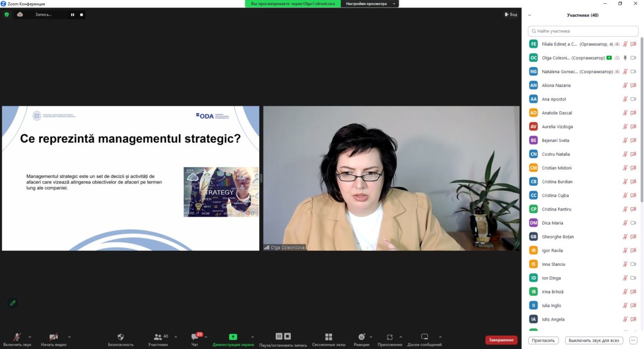Start camera with Начать видео button
This screenshot has width=644, height=349.
tap(54, 339)
